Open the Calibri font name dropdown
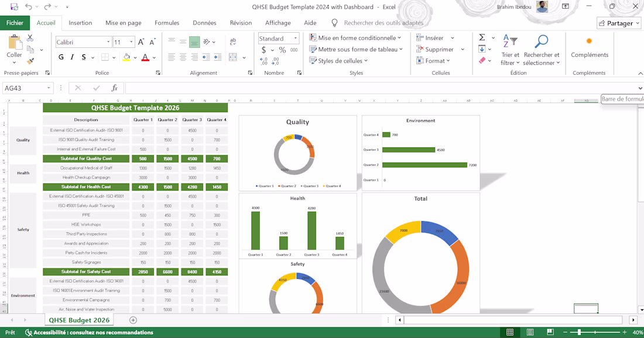Viewport: 644px width, 338px height. pos(108,42)
